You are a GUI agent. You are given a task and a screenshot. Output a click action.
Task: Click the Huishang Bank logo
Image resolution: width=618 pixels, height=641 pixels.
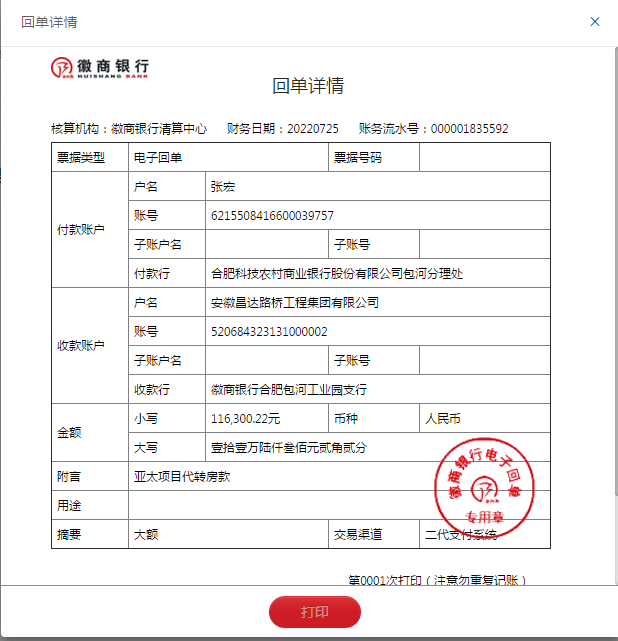[100, 68]
